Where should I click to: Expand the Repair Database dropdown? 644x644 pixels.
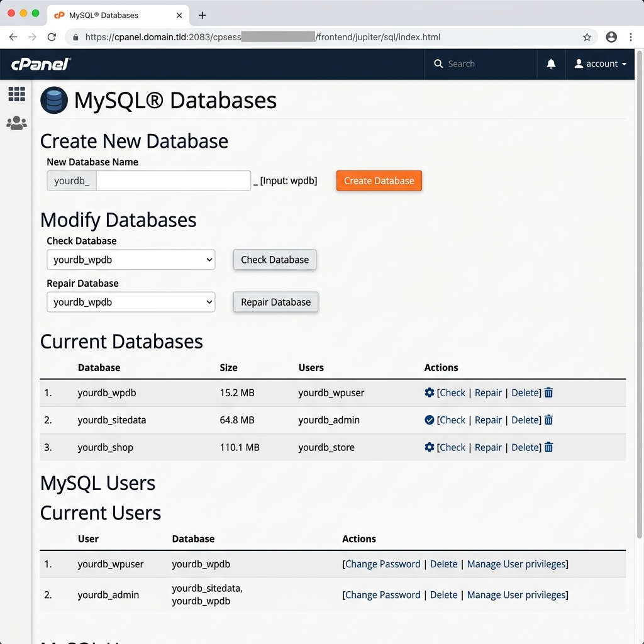(x=131, y=302)
